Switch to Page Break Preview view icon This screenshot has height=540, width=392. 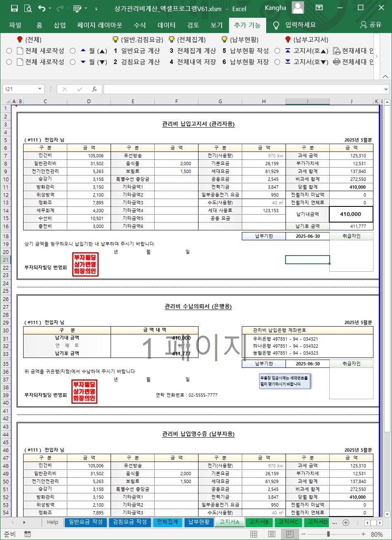(290, 534)
